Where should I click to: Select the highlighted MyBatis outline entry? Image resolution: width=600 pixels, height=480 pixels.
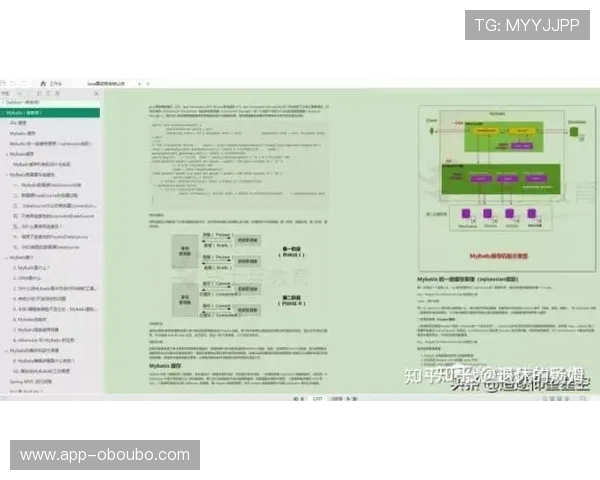[50, 113]
